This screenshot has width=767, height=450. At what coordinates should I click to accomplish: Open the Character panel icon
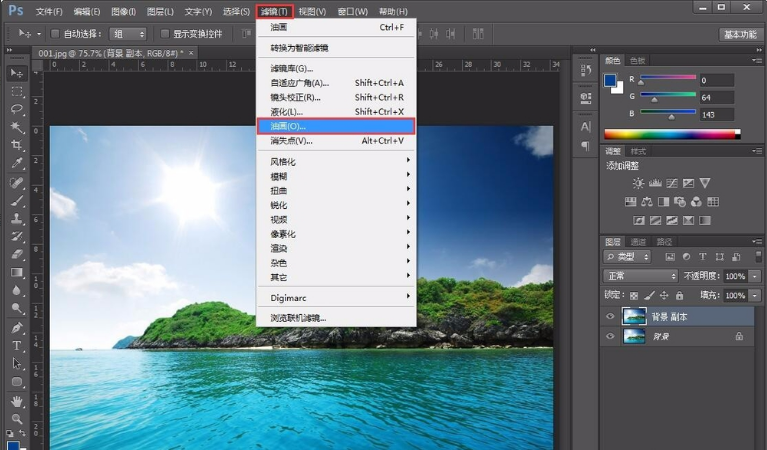(586, 127)
